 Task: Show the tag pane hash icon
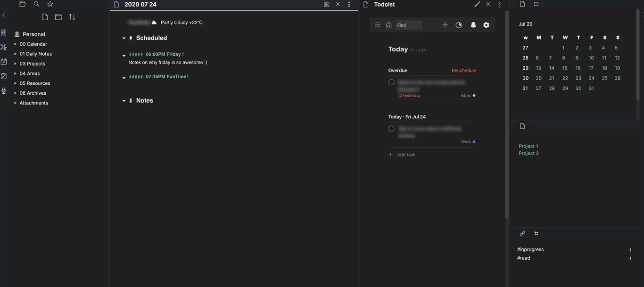coord(536,233)
